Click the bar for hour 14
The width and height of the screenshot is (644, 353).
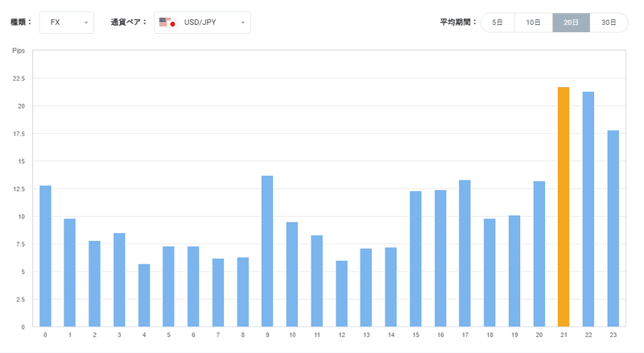point(391,287)
